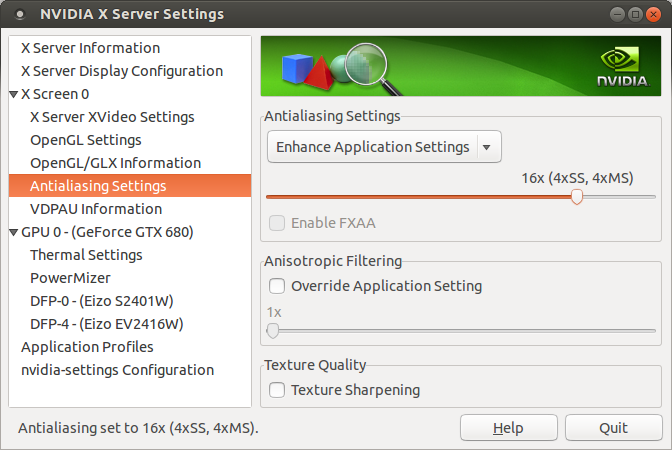672x450 pixels.
Task: Check the Enable FXAA box
Action: pos(276,223)
